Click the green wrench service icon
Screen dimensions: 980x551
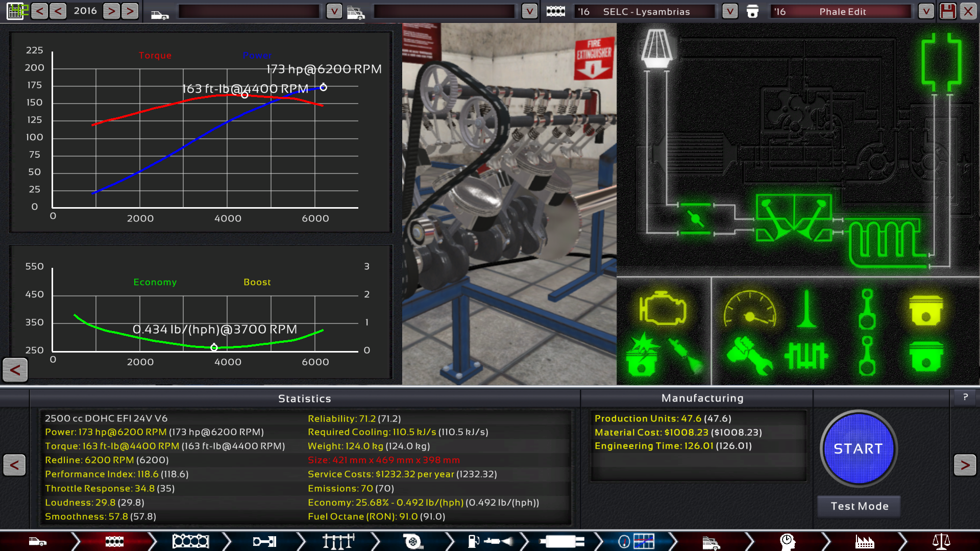[749, 356]
